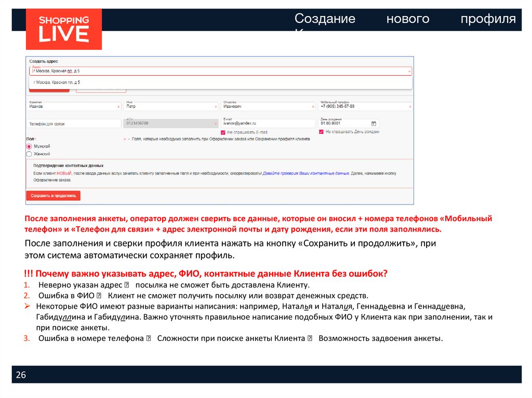Uncheck 'Не спрашивать День рождения' checkbox

(x=321, y=132)
